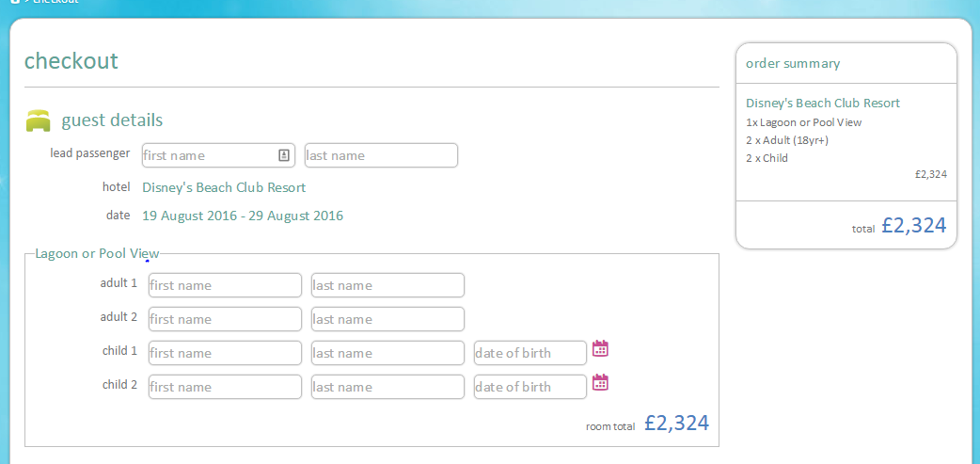
Task: Open the calendar picker for child 2
Action: pyautogui.click(x=600, y=383)
